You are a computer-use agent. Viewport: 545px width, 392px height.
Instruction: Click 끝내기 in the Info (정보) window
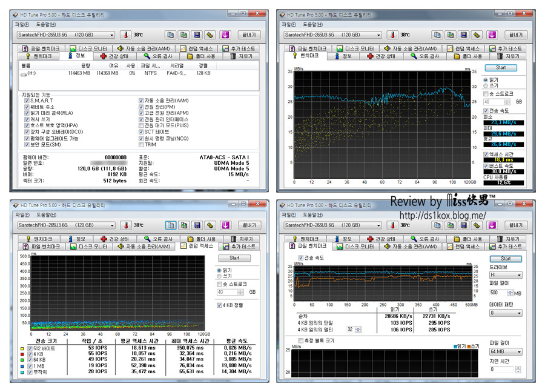pos(249,35)
